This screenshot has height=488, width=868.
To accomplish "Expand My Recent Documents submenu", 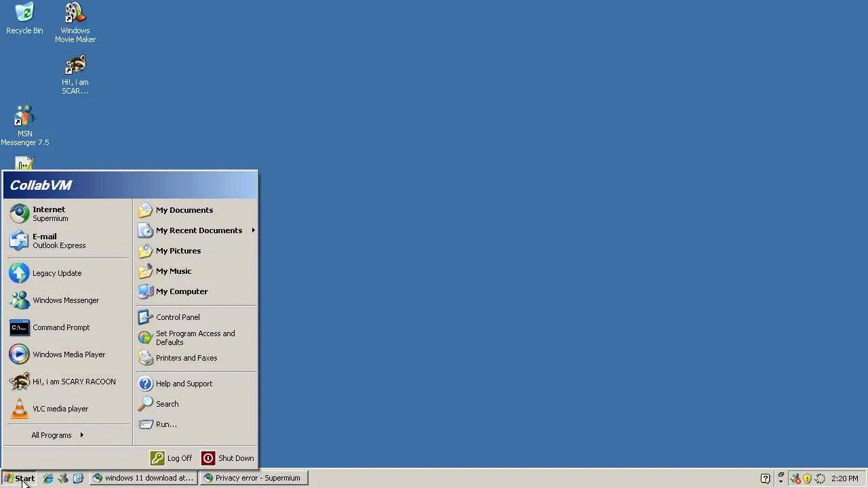I will pyautogui.click(x=196, y=230).
